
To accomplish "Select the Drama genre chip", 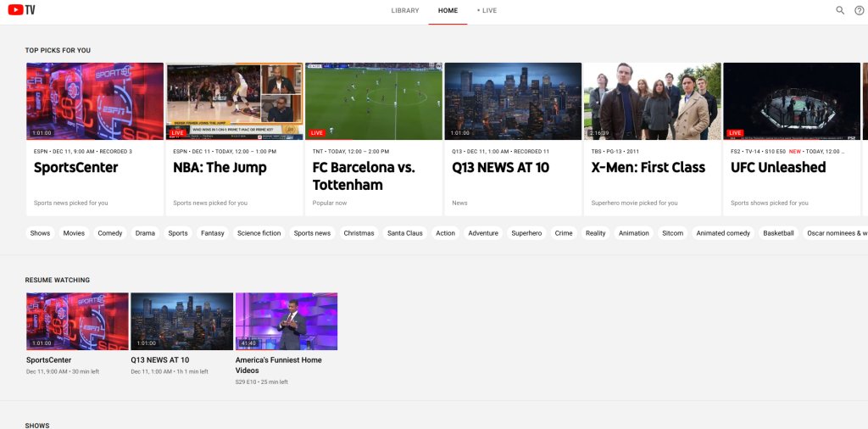I will pos(145,233).
